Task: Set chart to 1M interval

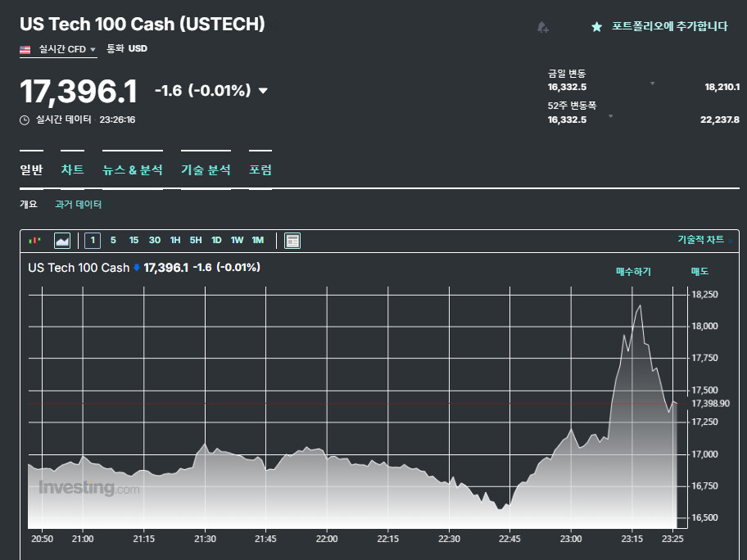Action: pyautogui.click(x=258, y=240)
